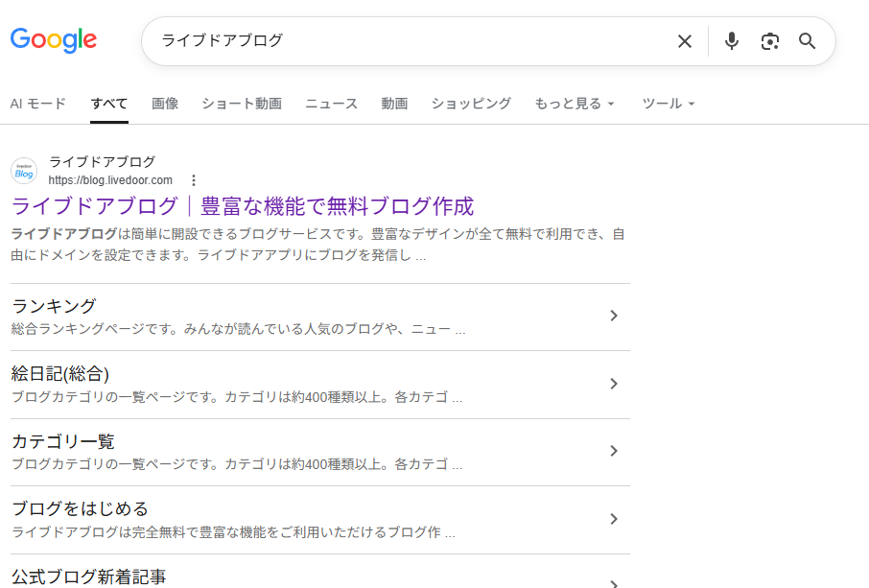Open ライブドアブログ｜豊富な機能で無料ブログ作成 result title
This screenshot has height=588, width=869.
click(x=243, y=206)
